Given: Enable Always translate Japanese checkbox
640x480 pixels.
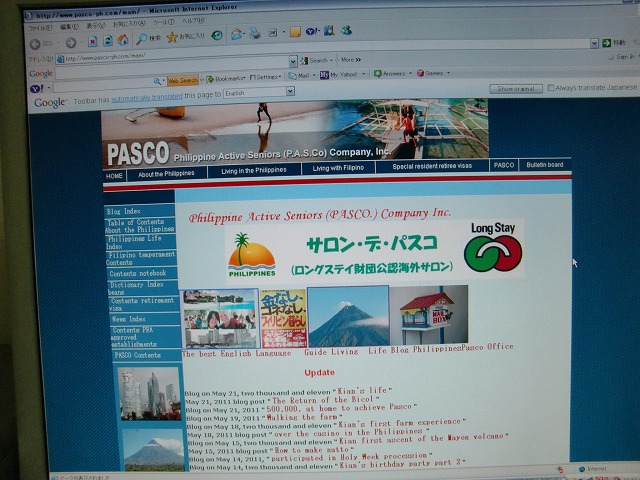Looking at the screenshot, I should click(x=551, y=88).
